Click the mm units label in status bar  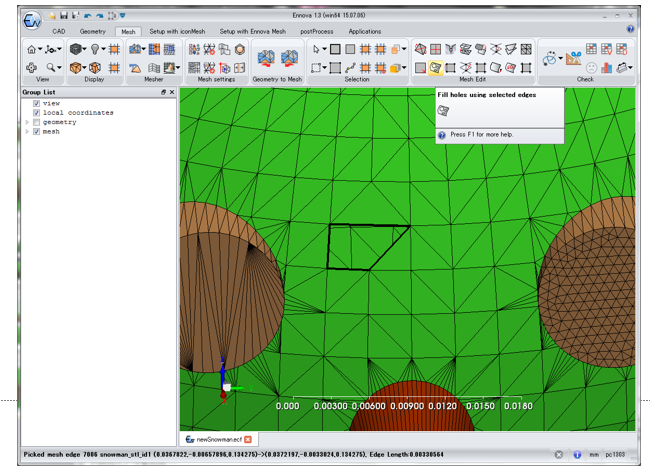click(594, 455)
